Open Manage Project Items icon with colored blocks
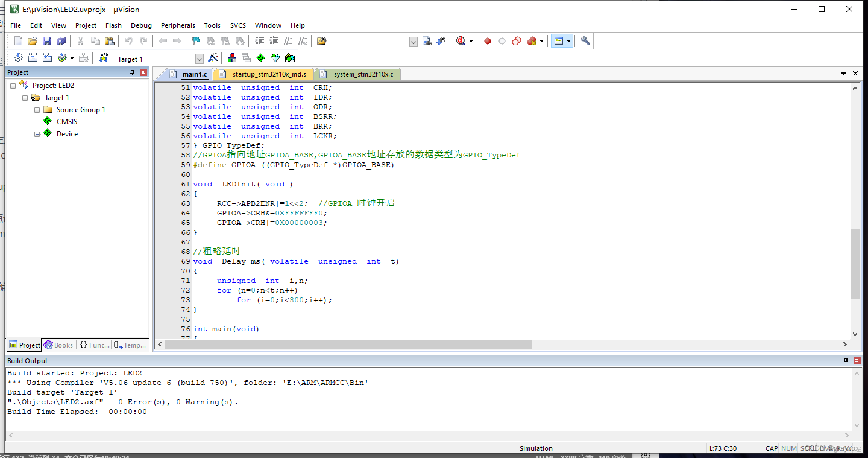This screenshot has height=458, width=868. [231, 58]
